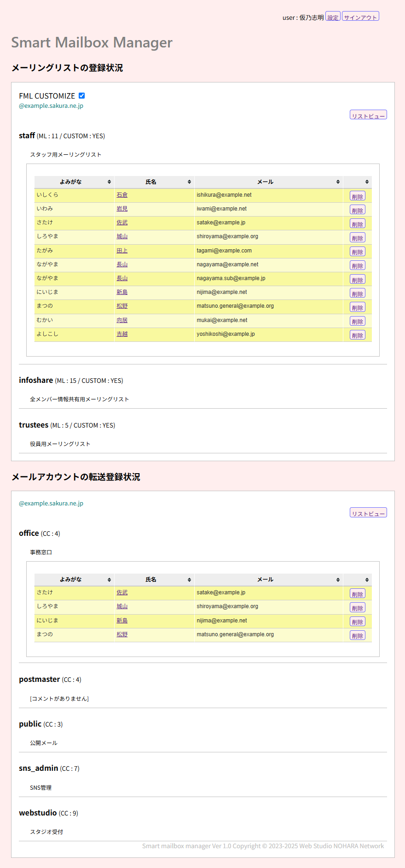This screenshot has height=868, width=405.
Task: Open 松野 link in the office list
Action: click(122, 634)
